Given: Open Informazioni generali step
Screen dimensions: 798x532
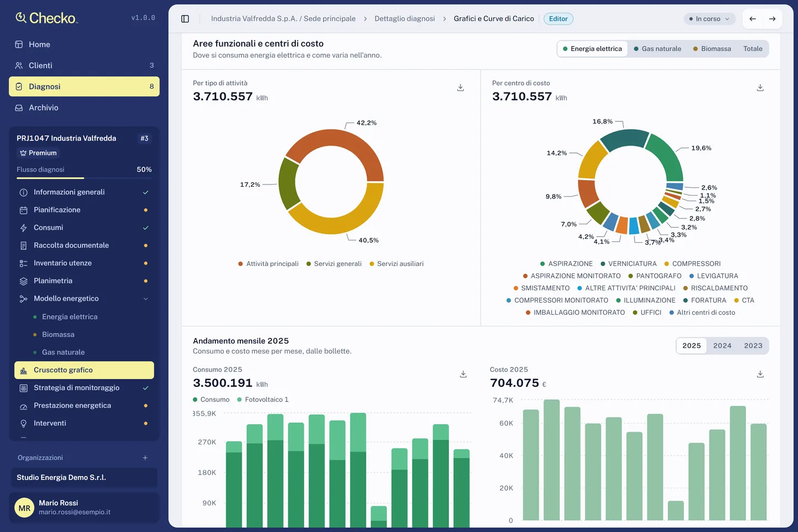Looking at the screenshot, I should tap(84, 192).
